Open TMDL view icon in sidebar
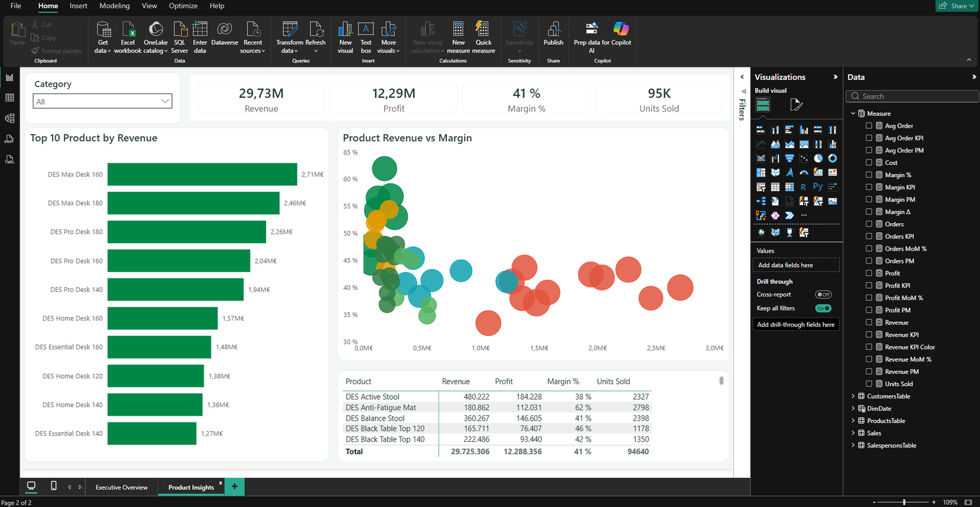The width and height of the screenshot is (980, 507). [9, 159]
